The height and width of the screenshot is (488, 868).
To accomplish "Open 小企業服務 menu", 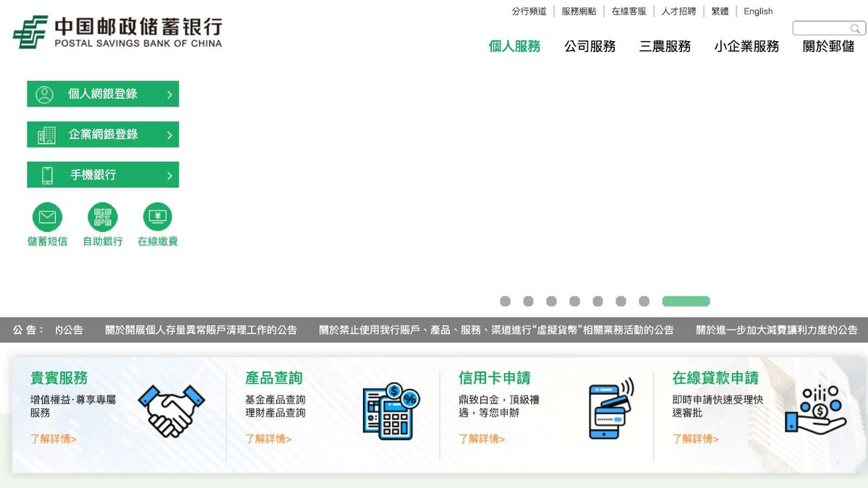I will (746, 46).
